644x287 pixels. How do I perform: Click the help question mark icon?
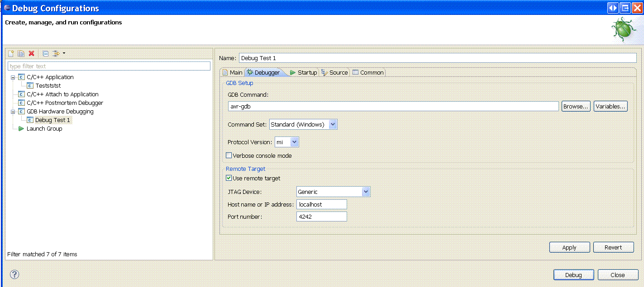point(14,274)
